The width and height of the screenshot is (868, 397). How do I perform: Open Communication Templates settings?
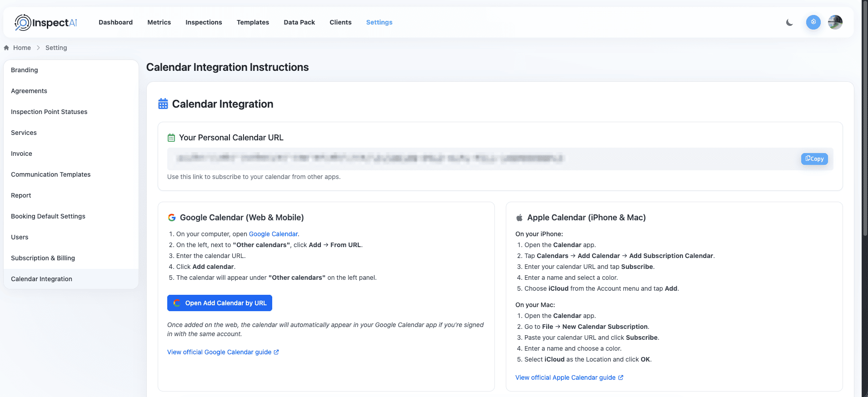click(x=50, y=174)
